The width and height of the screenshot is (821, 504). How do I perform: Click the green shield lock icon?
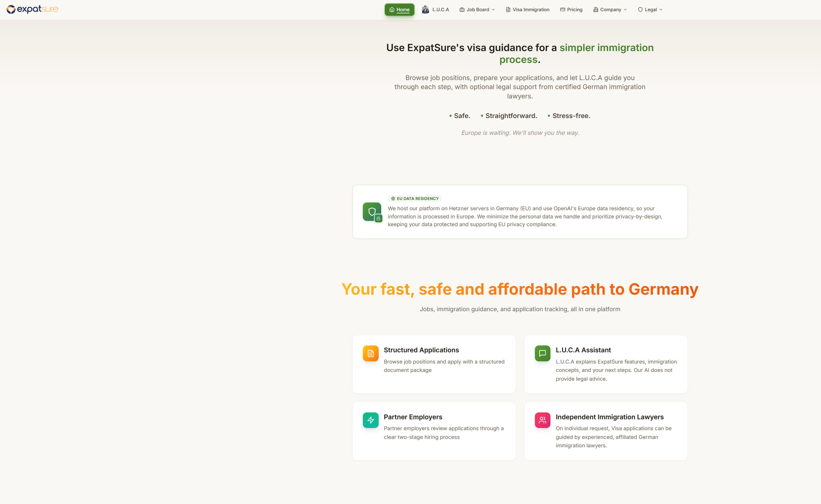click(372, 212)
